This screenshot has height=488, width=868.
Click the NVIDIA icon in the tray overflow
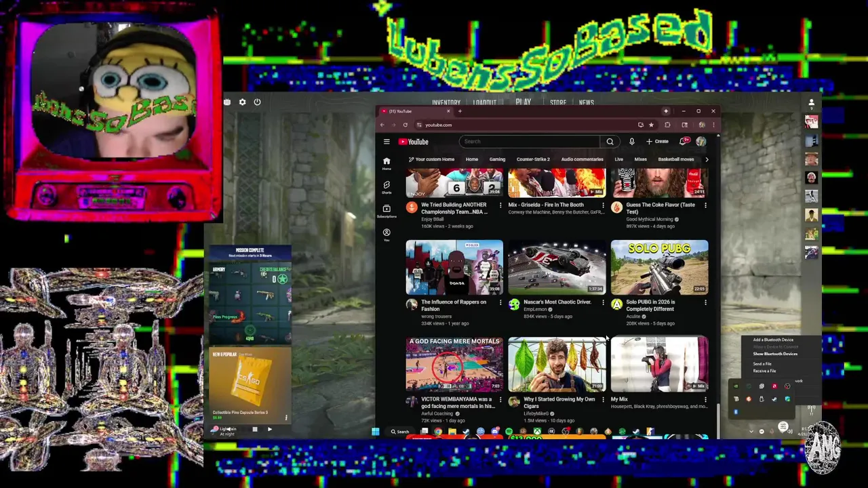coord(736,386)
